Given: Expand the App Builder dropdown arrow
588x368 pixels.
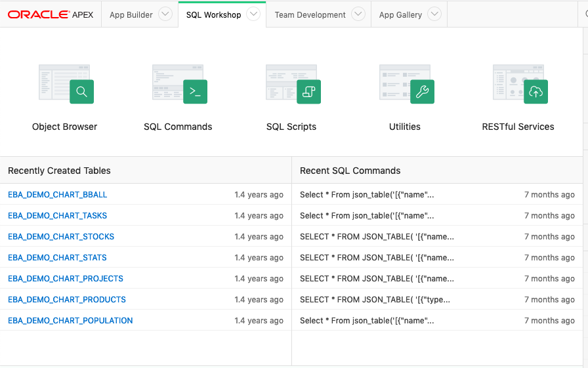Looking at the screenshot, I should 165,14.
